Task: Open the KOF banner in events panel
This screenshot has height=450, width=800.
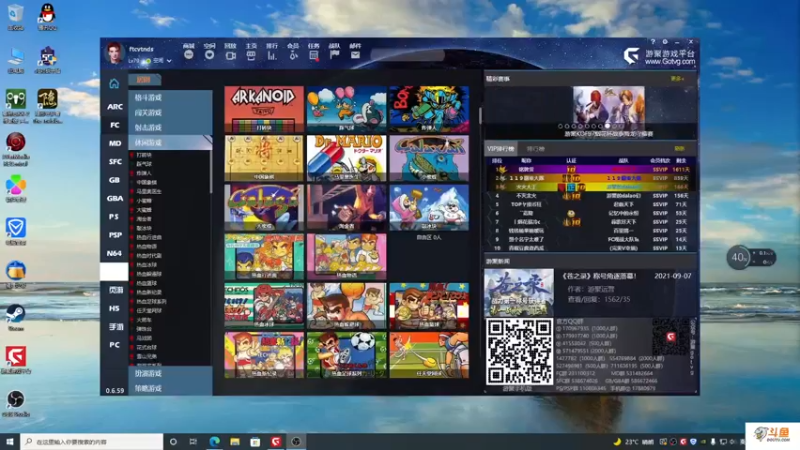Action: click(x=609, y=108)
